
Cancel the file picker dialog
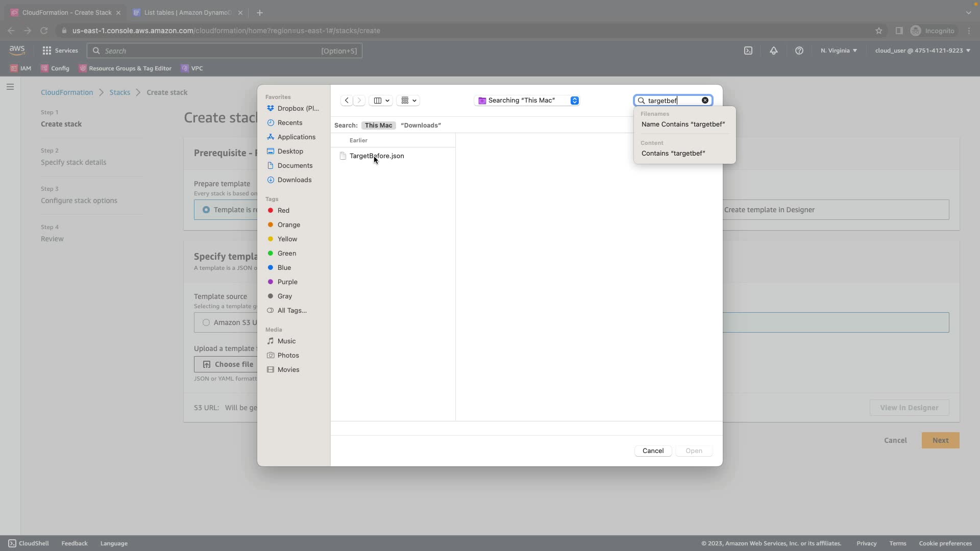(x=652, y=451)
